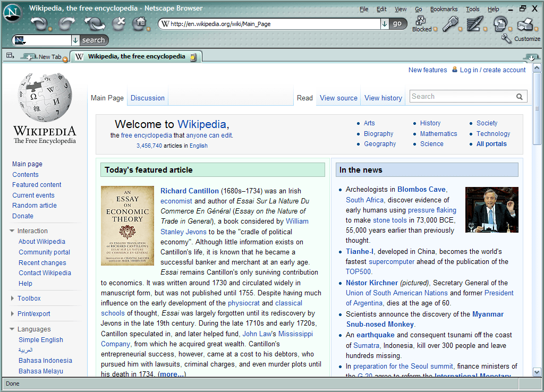Click the Forward navigation button
544x392 pixels.
pos(66,23)
